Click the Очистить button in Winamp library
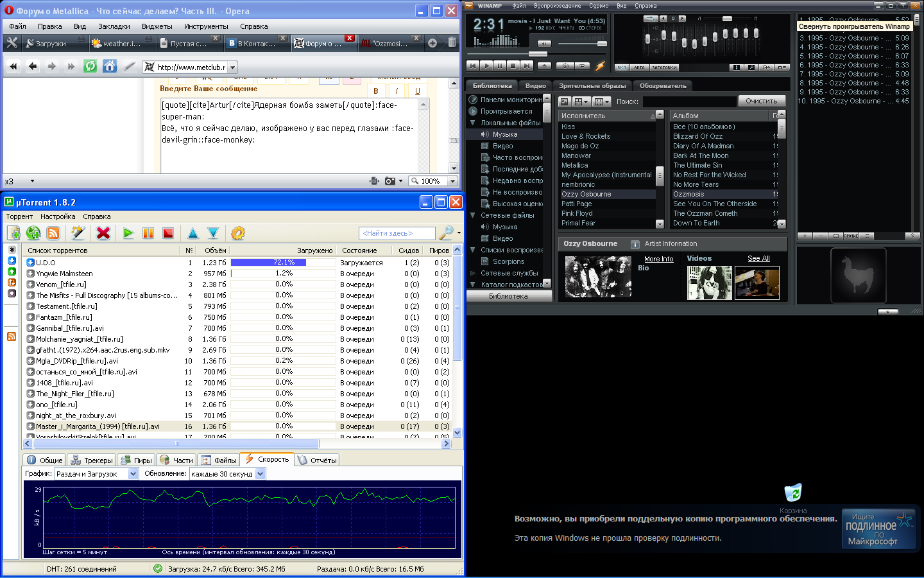 click(761, 101)
